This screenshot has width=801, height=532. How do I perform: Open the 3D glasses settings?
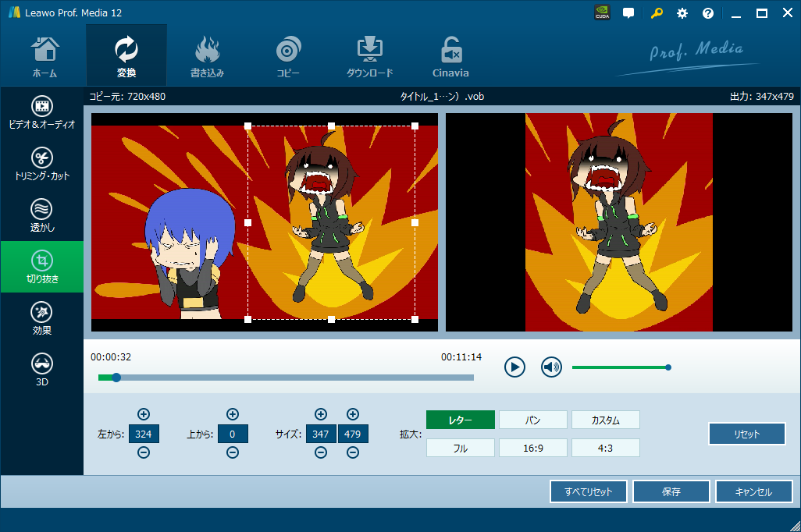(x=42, y=371)
